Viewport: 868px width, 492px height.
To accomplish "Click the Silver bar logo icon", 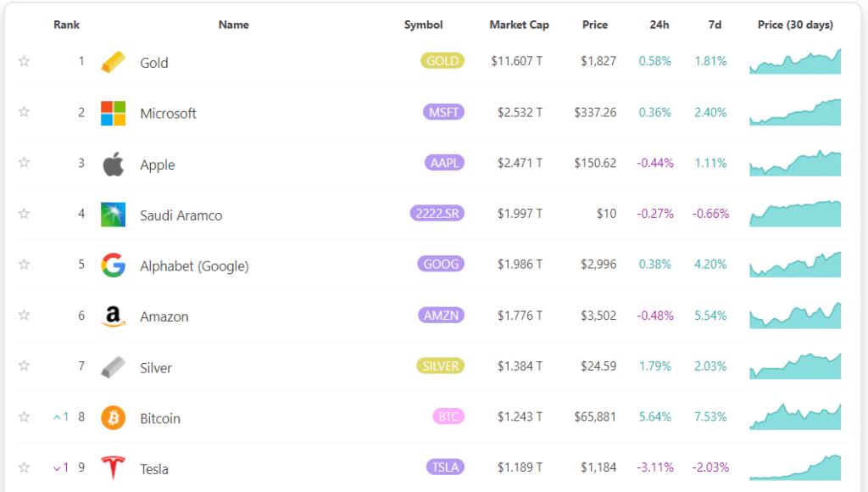I will 113,367.
